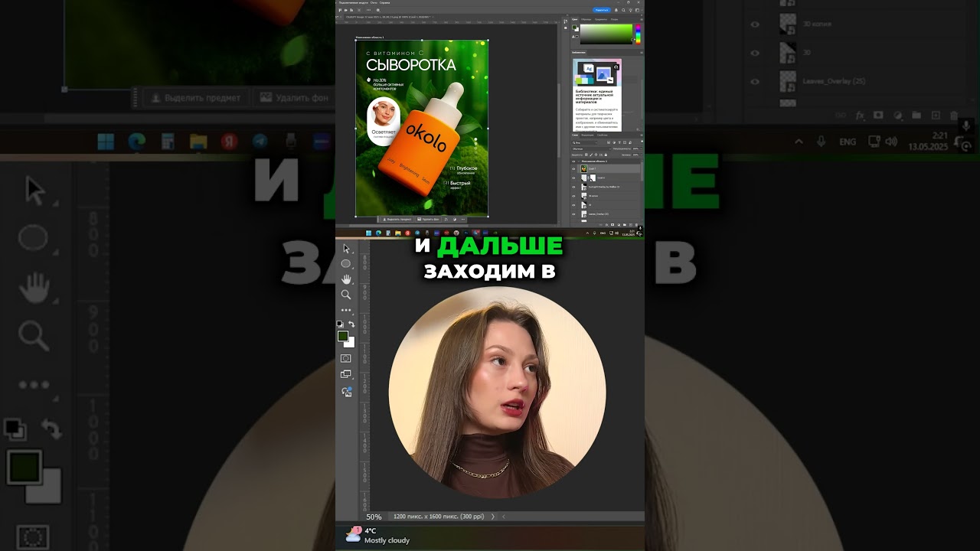Open Color panel hamburger menu
The width and height of the screenshot is (980, 551).
pyautogui.click(x=641, y=19)
